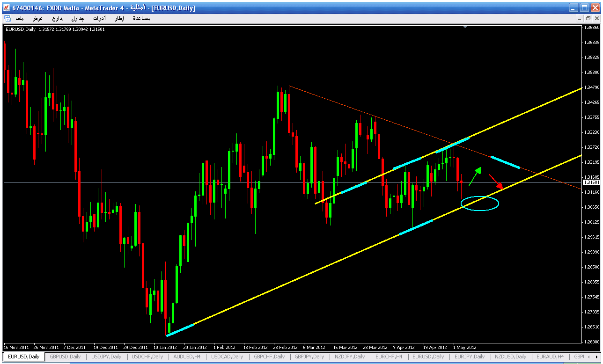Switch to the USDJPY,Daily chart tab
The height and width of the screenshot is (364, 603).
pos(106,357)
